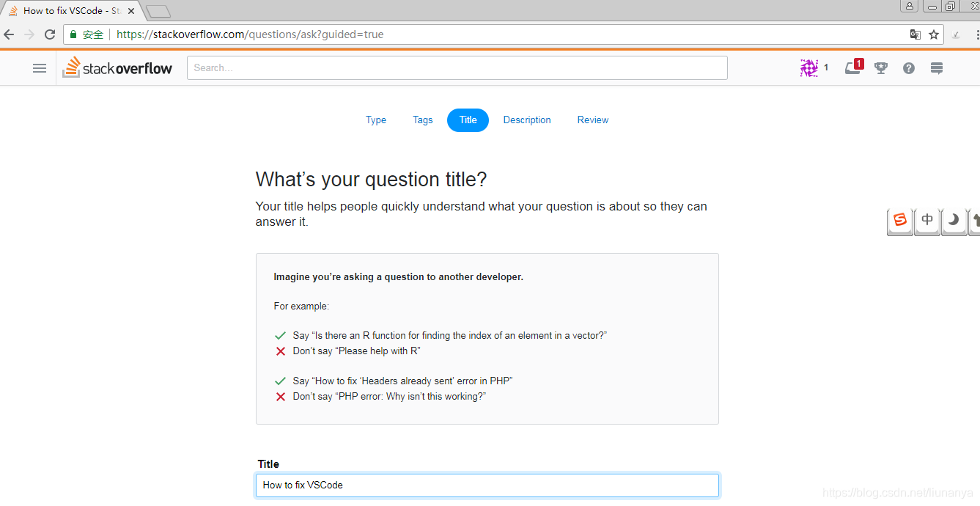Open Sogou input menu via the S icon
The width and height of the screenshot is (980, 506).
click(899, 221)
